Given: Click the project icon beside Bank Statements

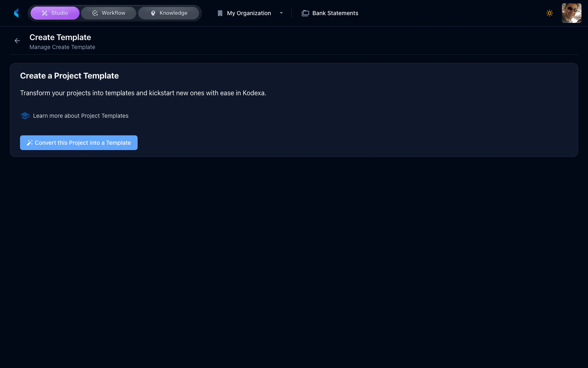Looking at the screenshot, I should pyautogui.click(x=305, y=13).
